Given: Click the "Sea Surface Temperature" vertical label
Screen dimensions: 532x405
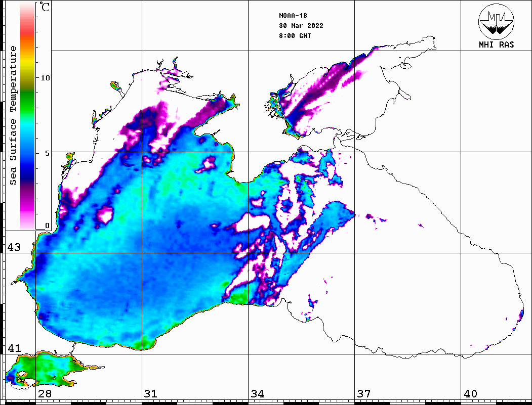Looking at the screenshot, I should click(x=13, y=116).
